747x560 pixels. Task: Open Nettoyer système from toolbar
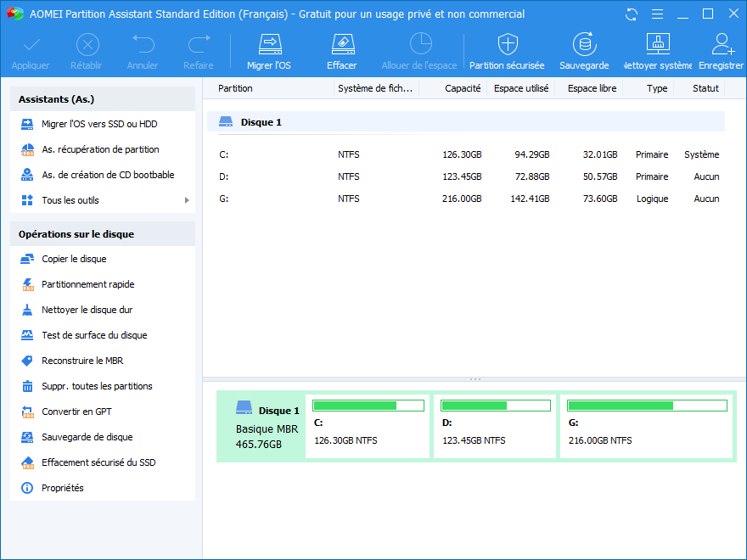point(658,51)
